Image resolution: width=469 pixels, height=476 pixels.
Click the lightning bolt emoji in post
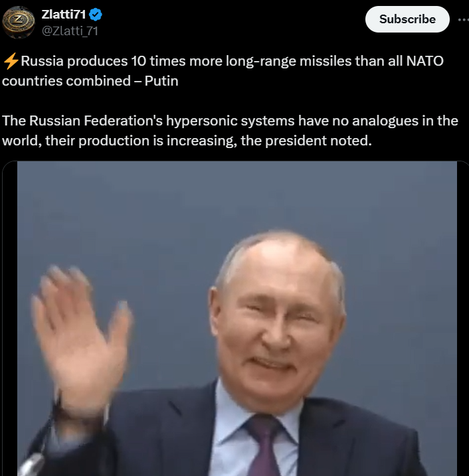(x=11, y=61)
